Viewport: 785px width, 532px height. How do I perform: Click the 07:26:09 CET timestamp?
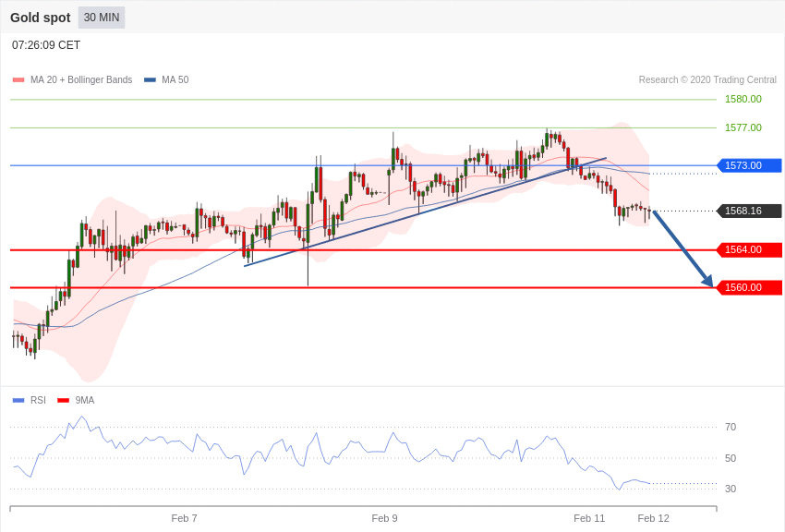pos(46,45)
